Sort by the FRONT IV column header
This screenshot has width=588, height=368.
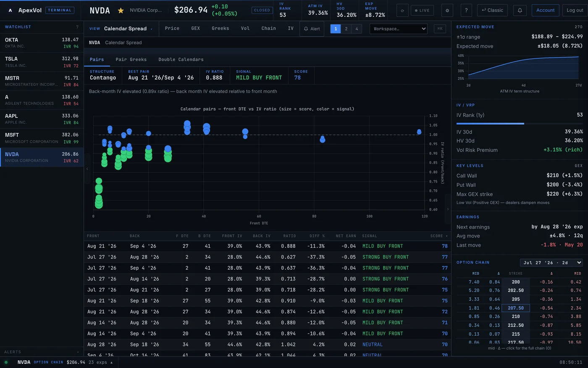point(232,236)
